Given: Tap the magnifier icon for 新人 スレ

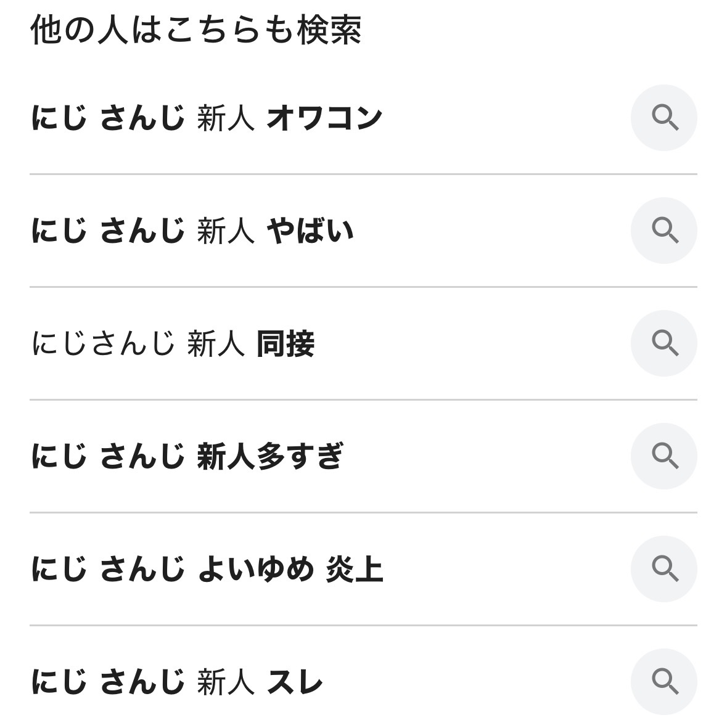Looking at the screenshot, I should tap(664, 682).
